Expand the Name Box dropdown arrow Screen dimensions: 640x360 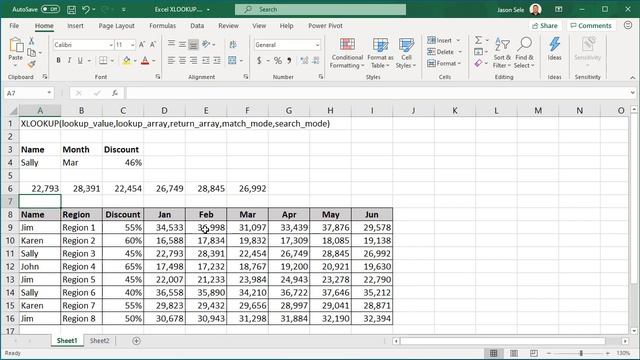(49, 93)
